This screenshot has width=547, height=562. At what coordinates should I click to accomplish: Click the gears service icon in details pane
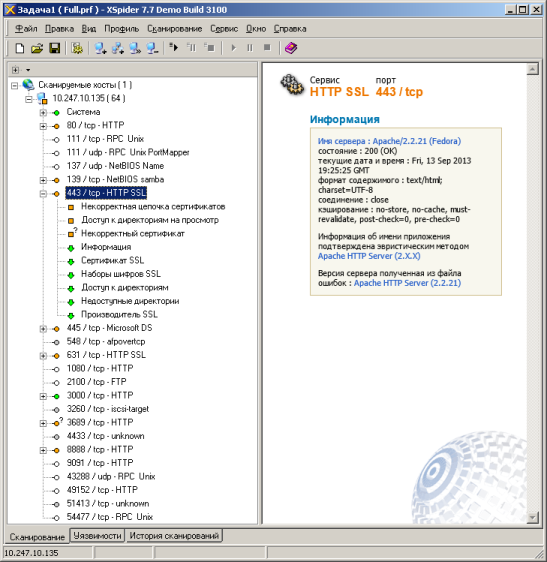[292, 85]
